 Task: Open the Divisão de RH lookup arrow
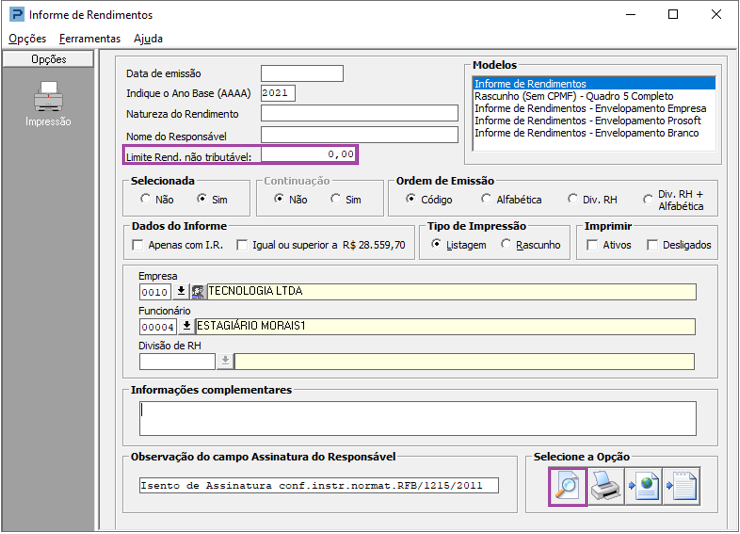pos(226,362)
